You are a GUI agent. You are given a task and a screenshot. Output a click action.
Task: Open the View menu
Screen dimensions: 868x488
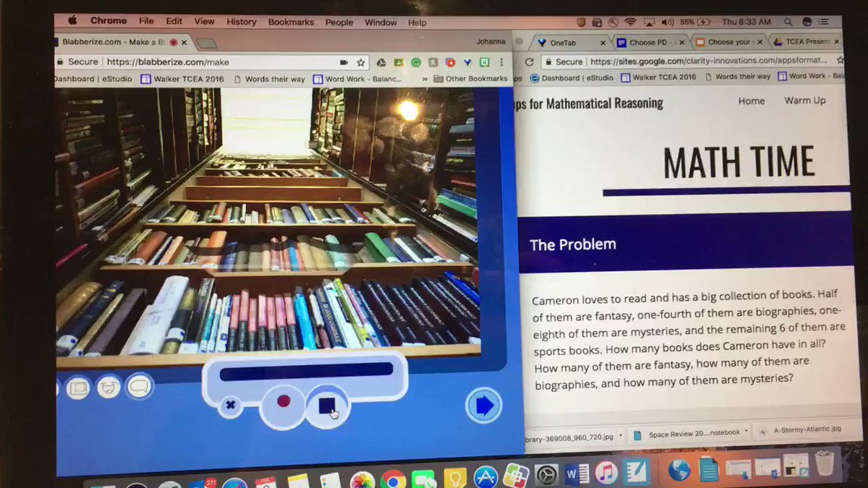[205, 22]
